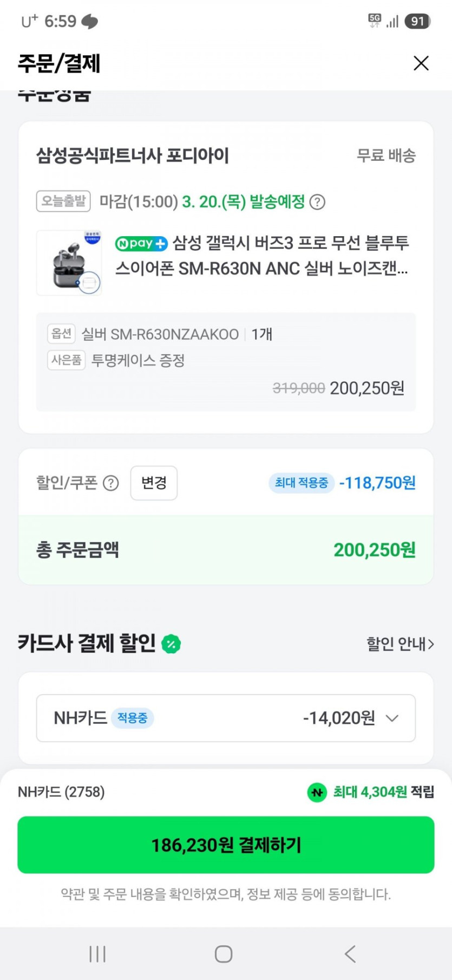452x980 pixels.
Task: Expand the NH카드 discount dropdown
Action: coord(226,718)
